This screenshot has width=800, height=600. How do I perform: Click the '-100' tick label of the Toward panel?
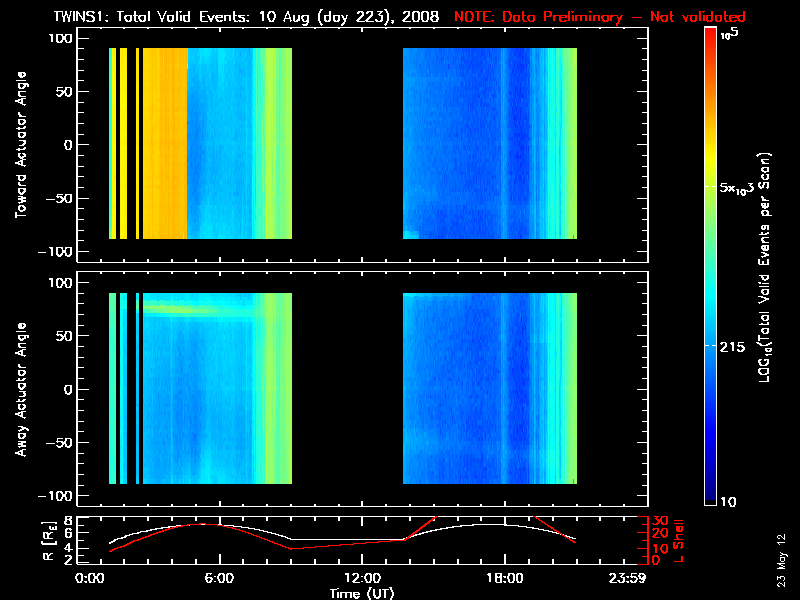56,252
